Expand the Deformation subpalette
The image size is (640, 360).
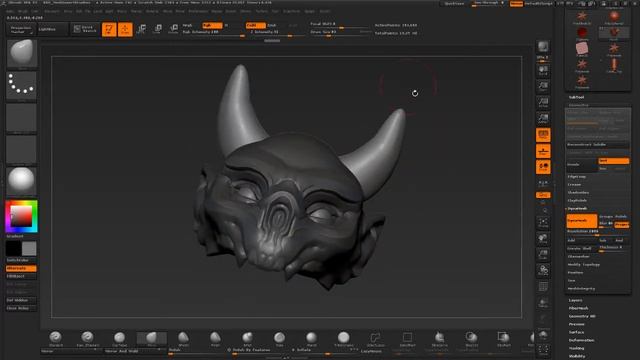point(582,340)
